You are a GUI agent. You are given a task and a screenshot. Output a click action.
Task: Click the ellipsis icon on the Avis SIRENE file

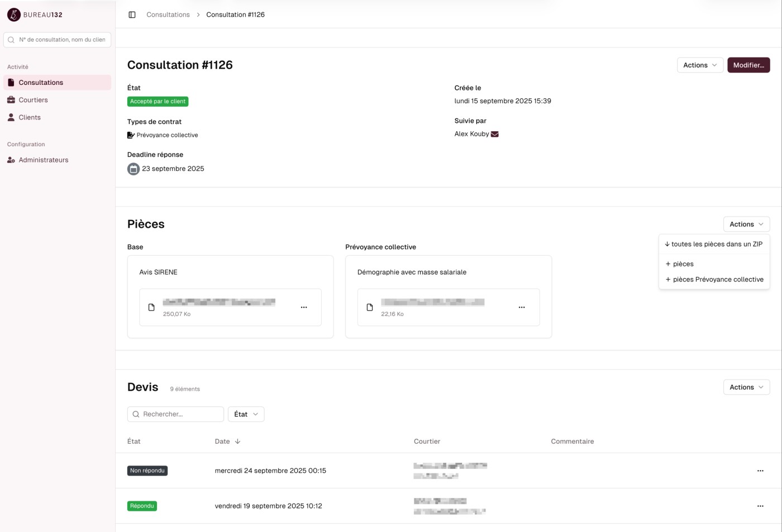304,307
